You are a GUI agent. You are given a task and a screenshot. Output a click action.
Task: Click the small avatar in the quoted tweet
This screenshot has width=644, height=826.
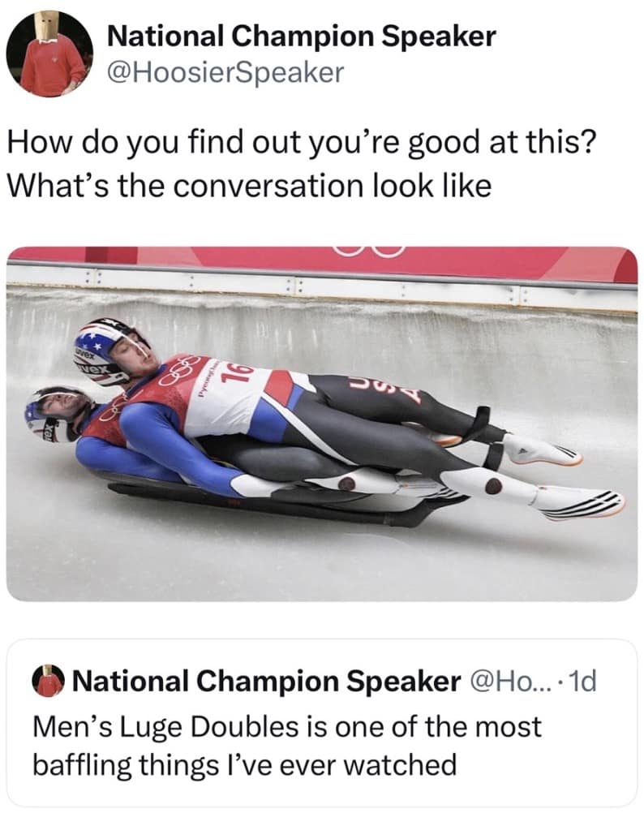[50, 680]
